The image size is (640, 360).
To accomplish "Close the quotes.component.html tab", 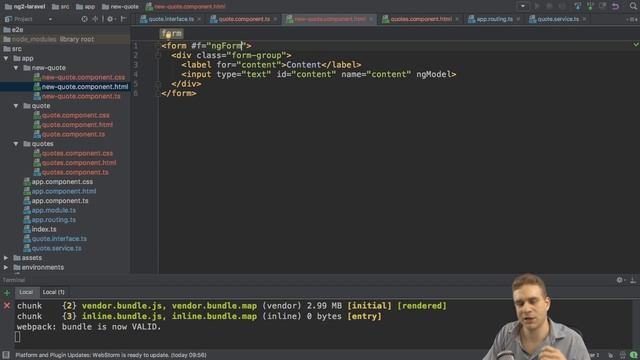I will pyautogui.click(x=457, y=19).
